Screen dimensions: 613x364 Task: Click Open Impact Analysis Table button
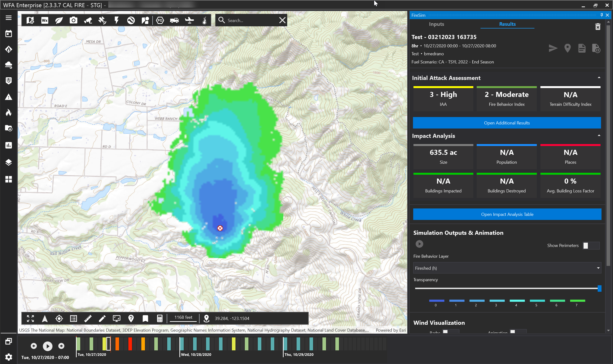[x=507, y=214]
